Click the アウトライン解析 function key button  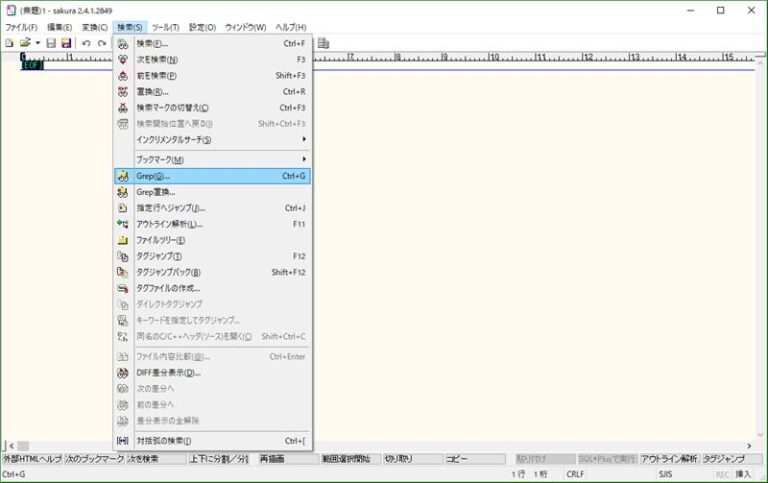coord(669,459)
